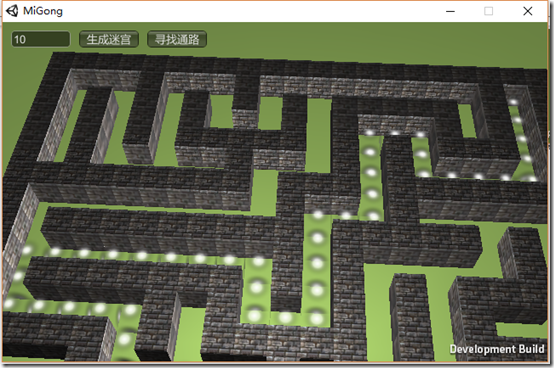Close the MiGong window
554x368 pixels.
coord(528,11)
